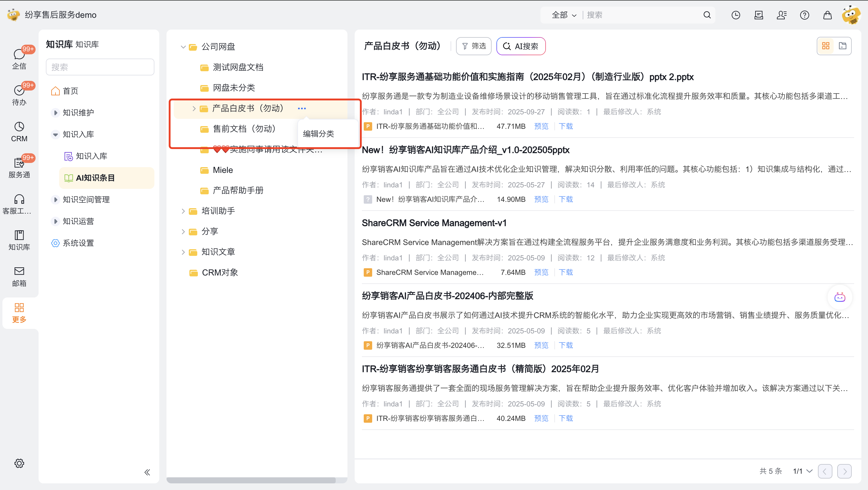Open the AI知识条目 menu item

95,178
